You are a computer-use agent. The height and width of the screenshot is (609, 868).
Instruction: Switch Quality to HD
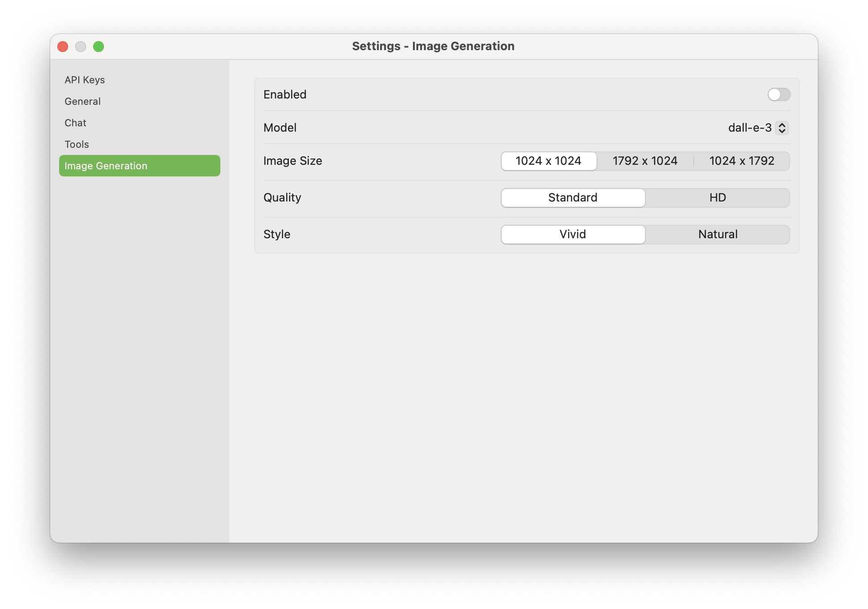(x=717, y=197)
